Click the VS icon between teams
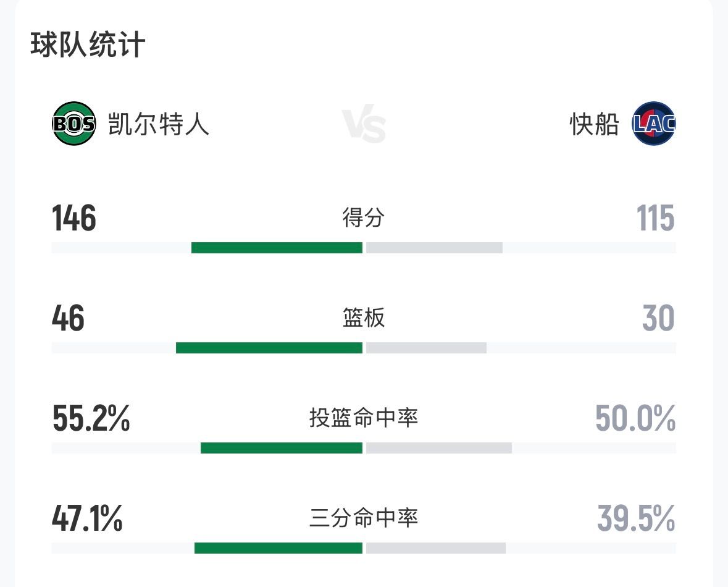The width and height of the screenshot is (728, 587). point(364,124)
